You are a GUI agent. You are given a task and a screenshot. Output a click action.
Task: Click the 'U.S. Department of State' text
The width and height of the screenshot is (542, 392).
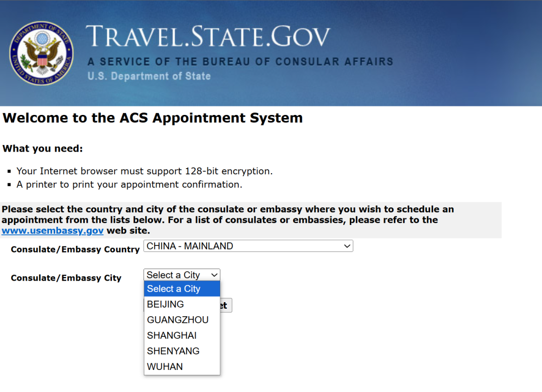(x=149, y=76)
